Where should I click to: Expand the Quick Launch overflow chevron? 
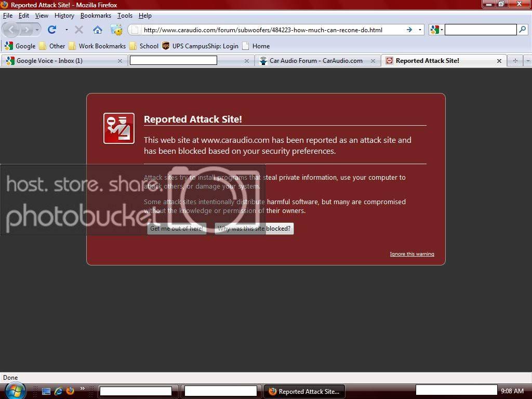(x=83, y=389)
